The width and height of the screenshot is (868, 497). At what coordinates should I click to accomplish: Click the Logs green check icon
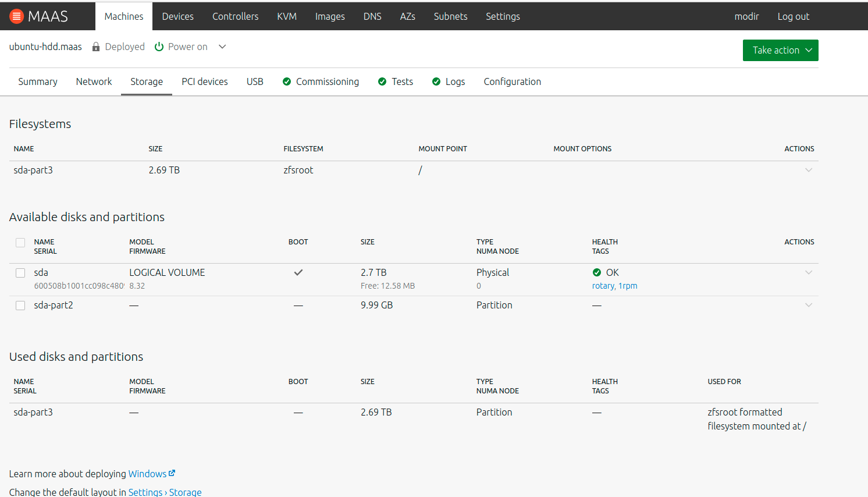[x=436, y=82]
